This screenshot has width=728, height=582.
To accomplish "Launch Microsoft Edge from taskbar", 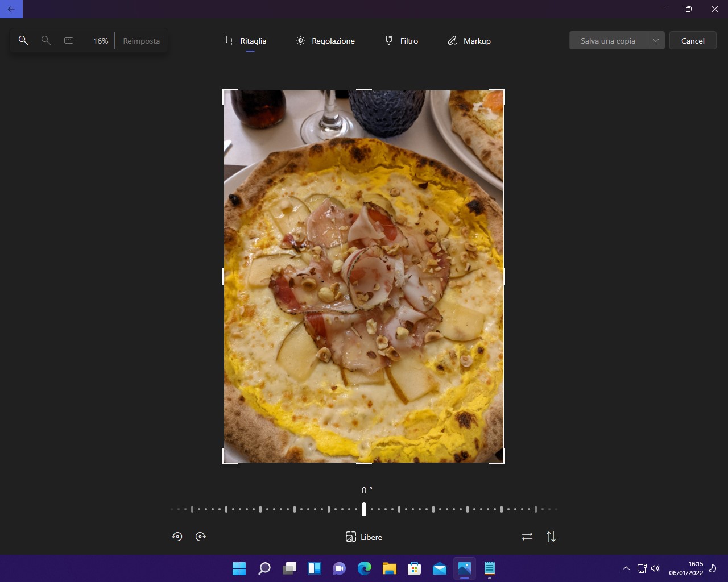I will tap(365, 568).
